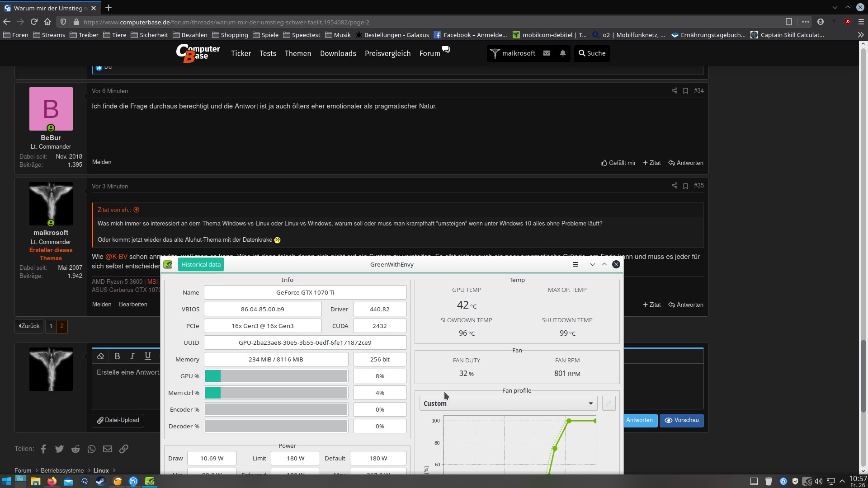Click the Italic formatting icon

coord(132,356)
